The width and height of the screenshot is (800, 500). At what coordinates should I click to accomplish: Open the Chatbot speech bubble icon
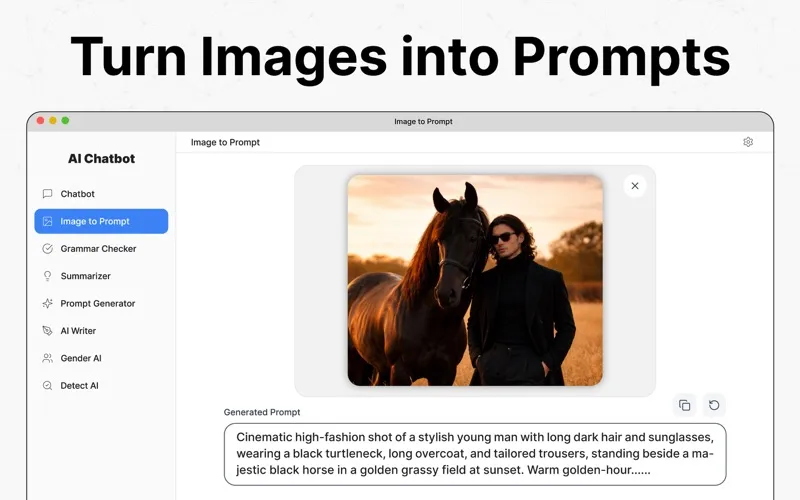coord(47,194)
